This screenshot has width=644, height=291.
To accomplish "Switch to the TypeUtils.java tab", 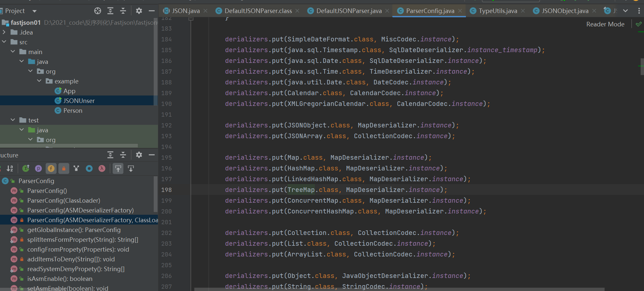I will pyautogui.click(x=497, y=11).
